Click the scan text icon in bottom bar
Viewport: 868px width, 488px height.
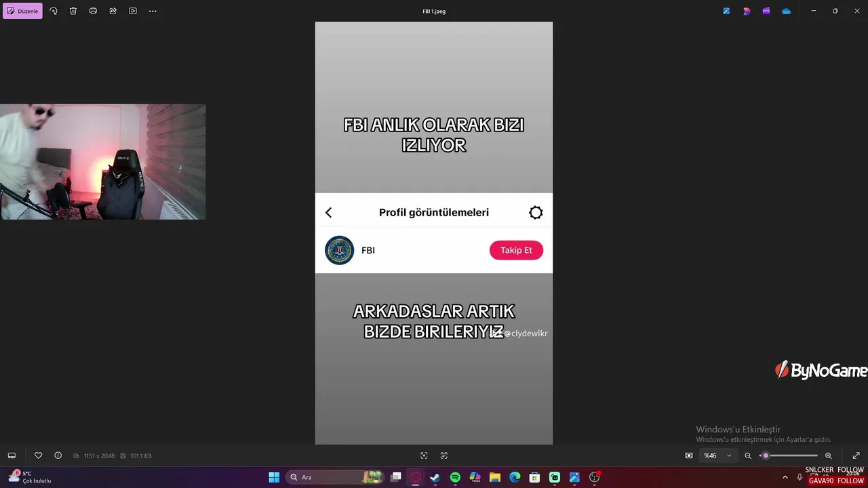(x=444, y=455)
